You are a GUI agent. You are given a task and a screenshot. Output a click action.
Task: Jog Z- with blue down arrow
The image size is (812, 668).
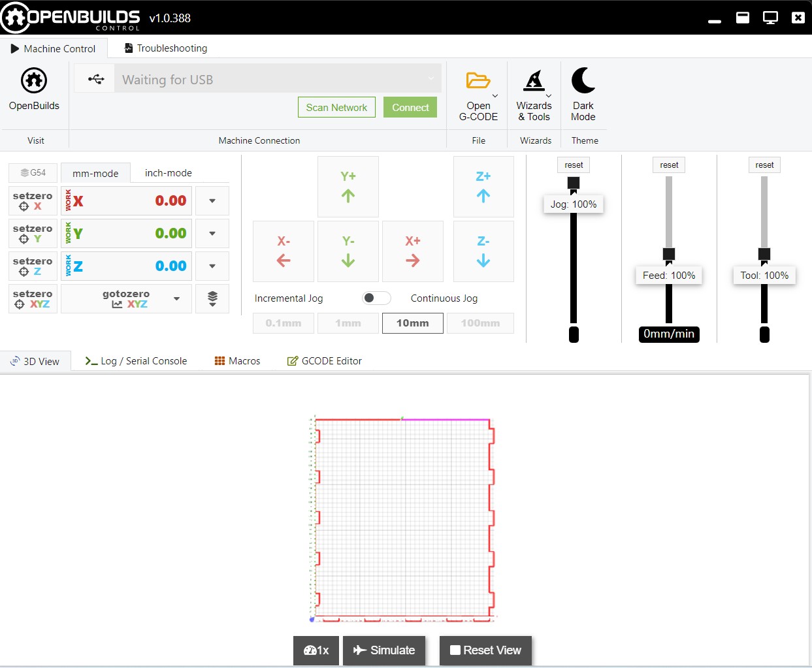tap(483, 251)
